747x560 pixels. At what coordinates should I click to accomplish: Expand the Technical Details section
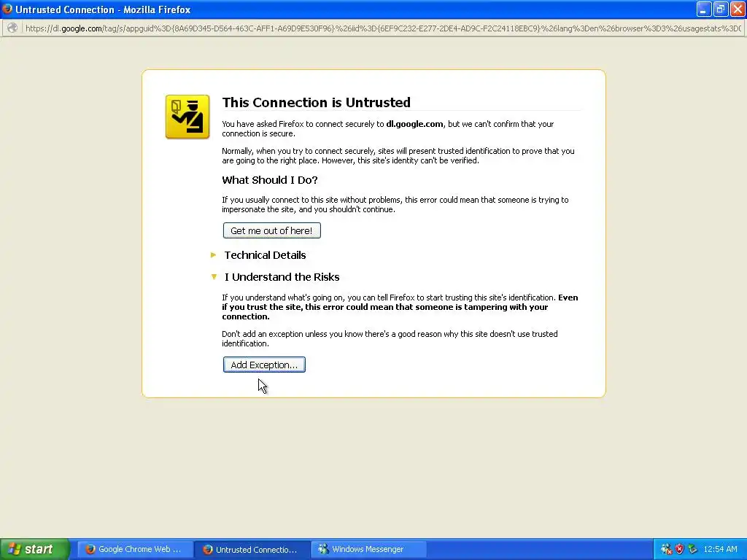[x=214, y=255]
